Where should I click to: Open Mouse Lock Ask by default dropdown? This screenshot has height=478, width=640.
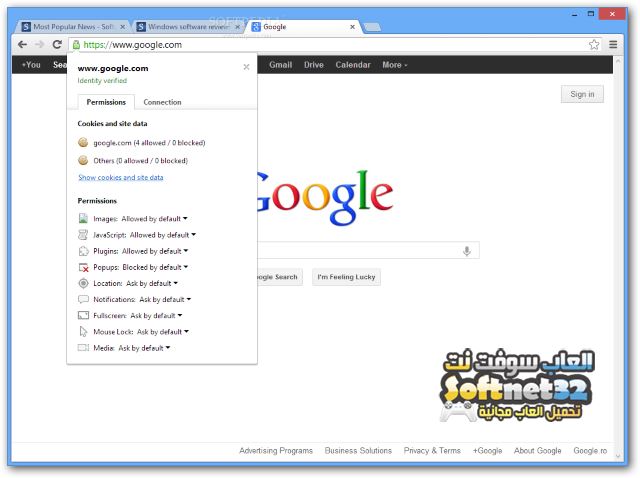click(x=163, y=332)
